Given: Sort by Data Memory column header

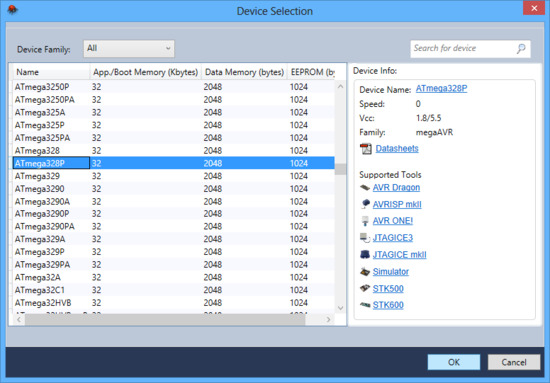Looking at the screenshot, I should pyautogui.click(x=244, y=72).
